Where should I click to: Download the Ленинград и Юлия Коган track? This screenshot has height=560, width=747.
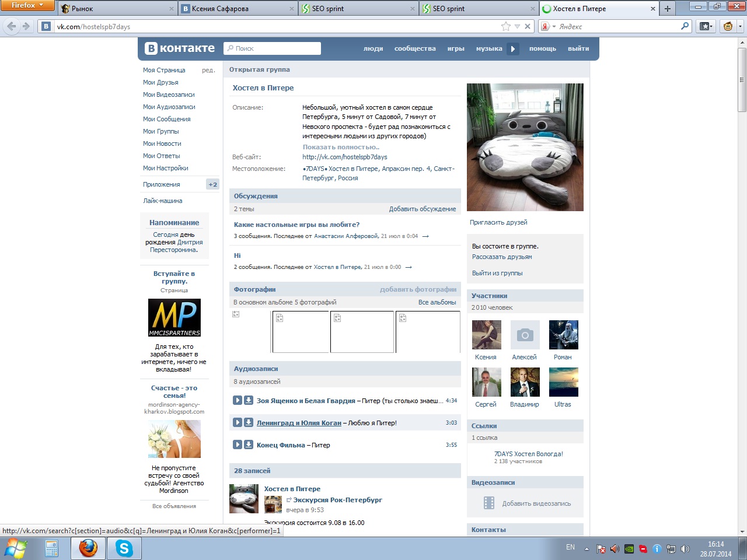248,422
